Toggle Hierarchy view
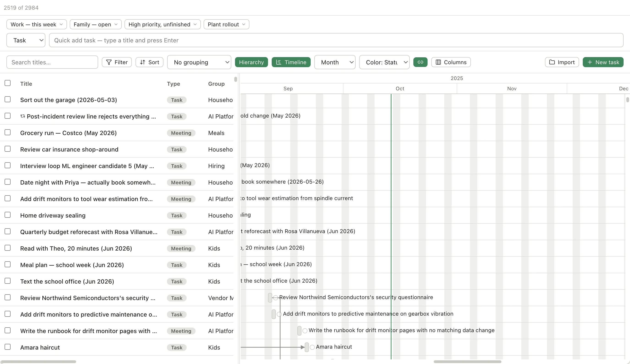The image size is (630, 364). coord(251,62)
